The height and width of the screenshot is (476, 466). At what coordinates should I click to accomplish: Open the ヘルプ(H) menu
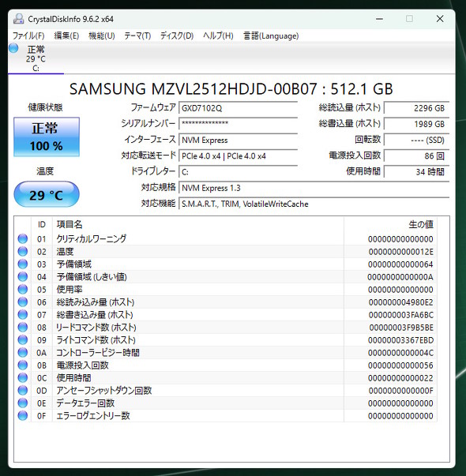click(x=218, y=36)
